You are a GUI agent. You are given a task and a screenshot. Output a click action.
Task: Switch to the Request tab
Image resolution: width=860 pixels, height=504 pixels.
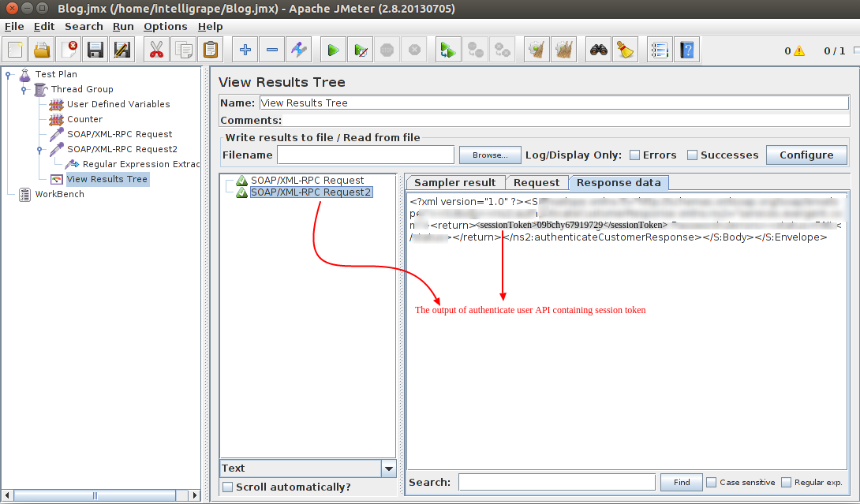(x=537, y=183)
